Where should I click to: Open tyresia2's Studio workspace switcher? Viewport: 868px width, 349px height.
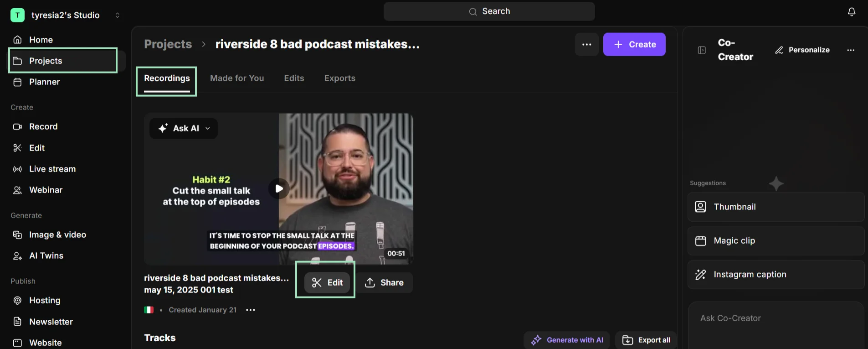pos(66,15)
